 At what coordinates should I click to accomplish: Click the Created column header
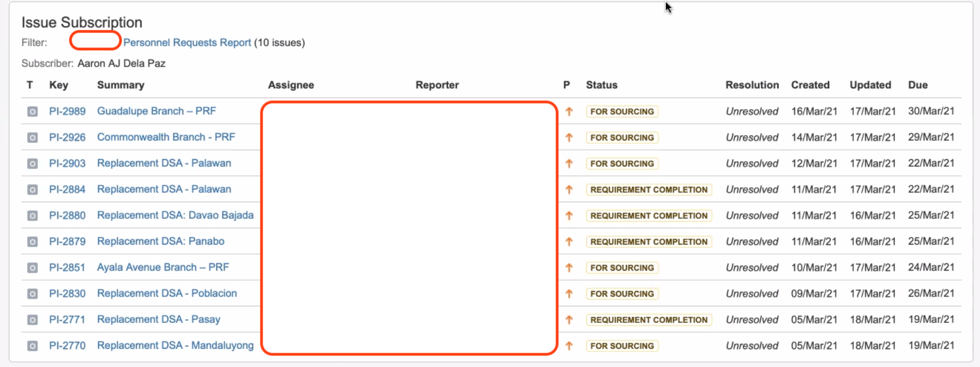tap(810, 85)
